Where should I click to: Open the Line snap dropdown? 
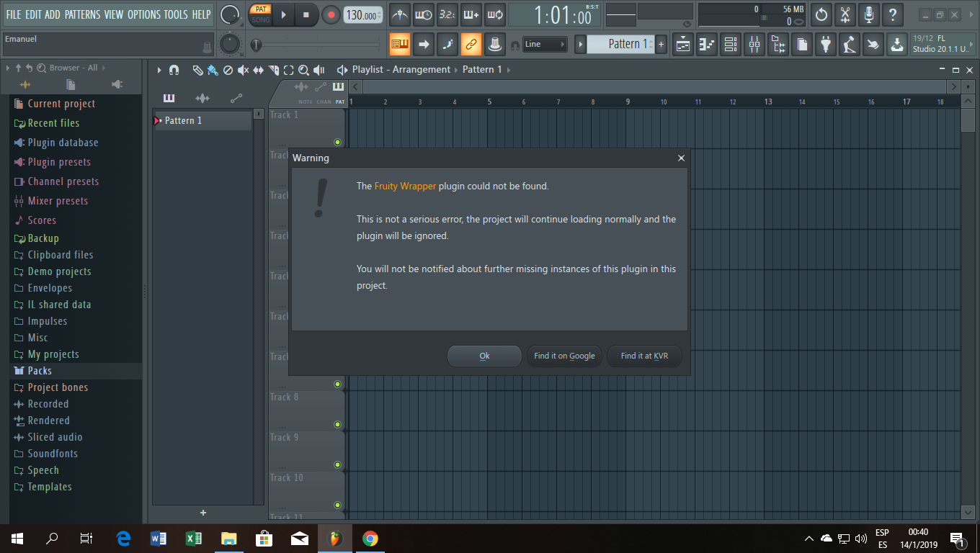tap(545, 44)
